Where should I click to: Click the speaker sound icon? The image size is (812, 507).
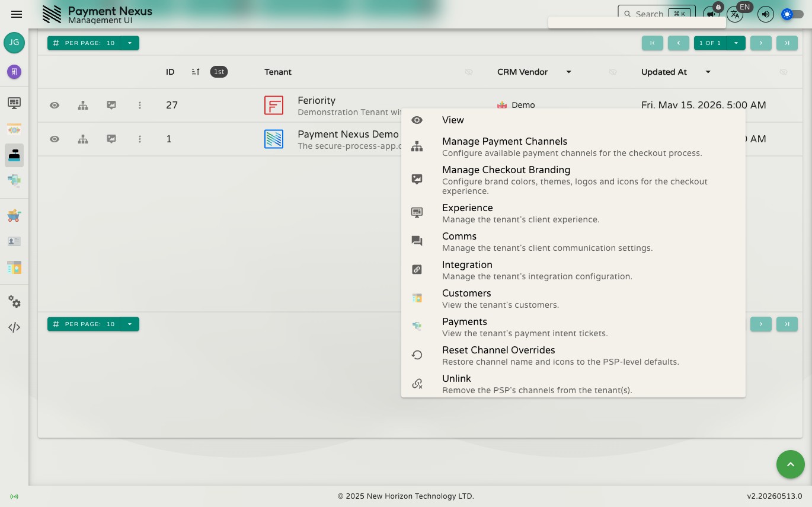tap(766, 14)
